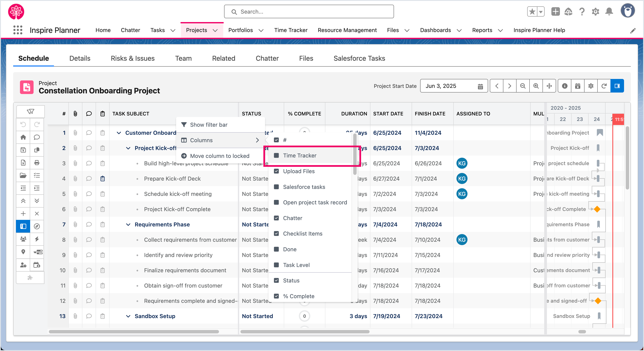Click the horizontal scrollbar under the task list
Viewport: 644px width, 351px height.
pyautogui.click(x=134, y=332)
